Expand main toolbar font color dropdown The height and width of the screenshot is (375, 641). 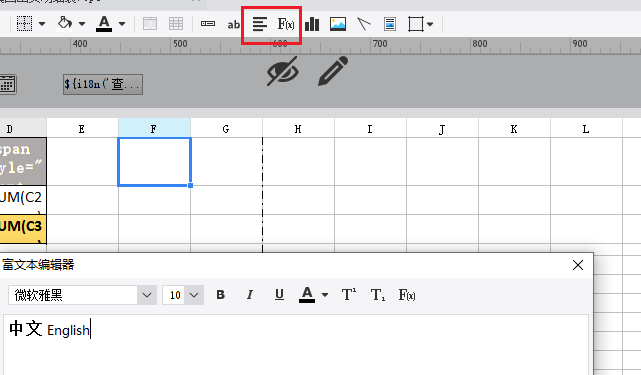tap(122, 24)
